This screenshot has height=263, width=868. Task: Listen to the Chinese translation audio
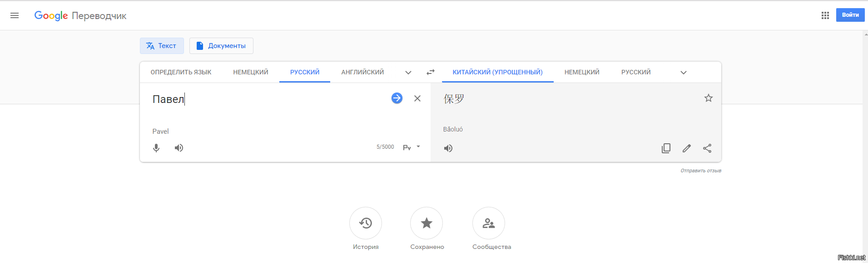[448, 148]
